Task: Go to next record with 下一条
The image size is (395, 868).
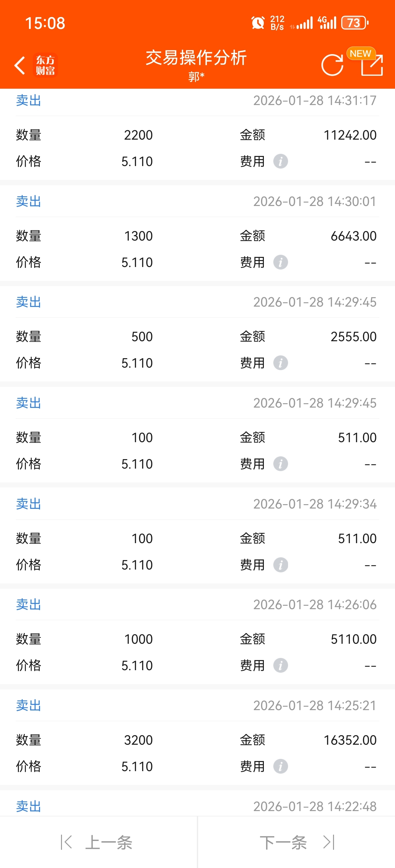Action: pyautogui.click(x=296, y=843)
